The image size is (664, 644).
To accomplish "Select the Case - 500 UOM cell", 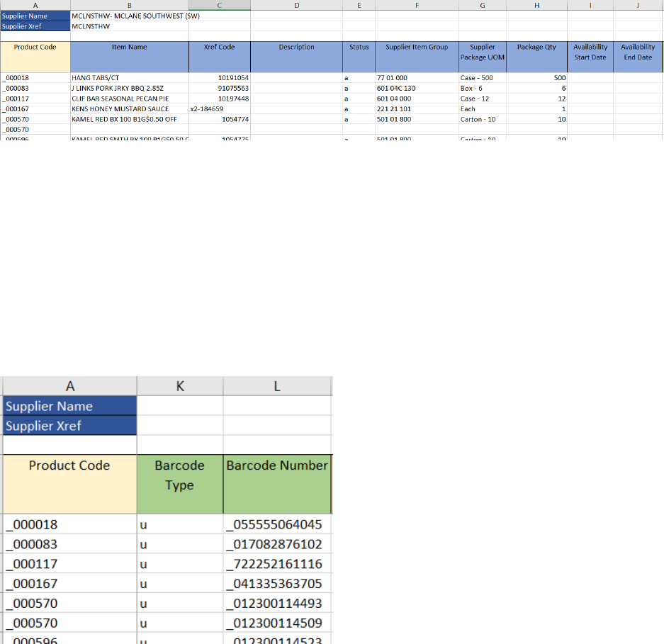I will 483,78.
